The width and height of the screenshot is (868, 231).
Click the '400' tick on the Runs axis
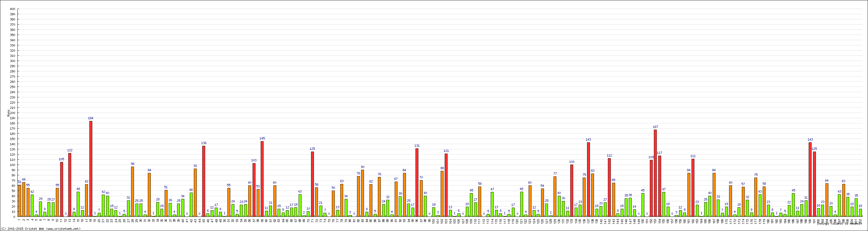point(12,9)
